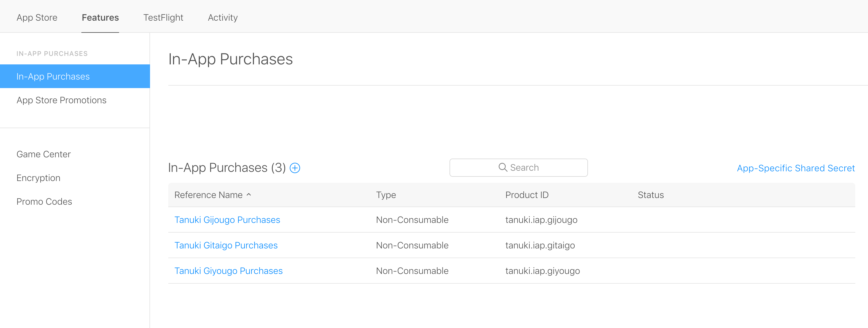Click Non-Consumable type in Gijougo row
This screenshot has height=328, width=868.
point(412,220)
